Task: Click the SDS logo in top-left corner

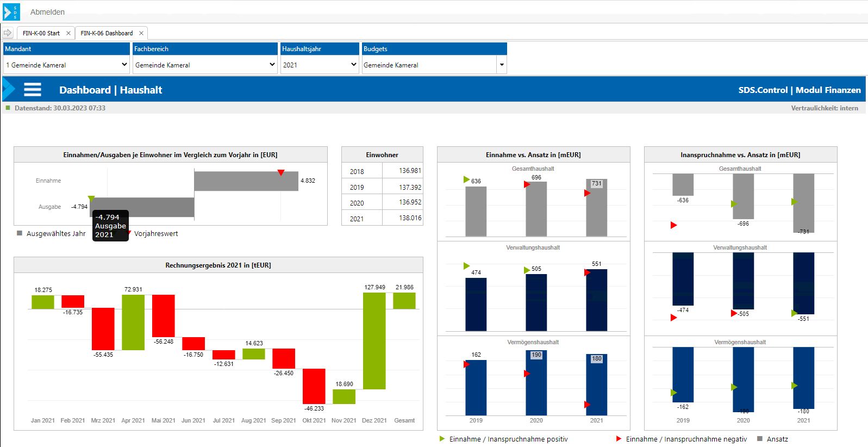Action: coord(11,12)
